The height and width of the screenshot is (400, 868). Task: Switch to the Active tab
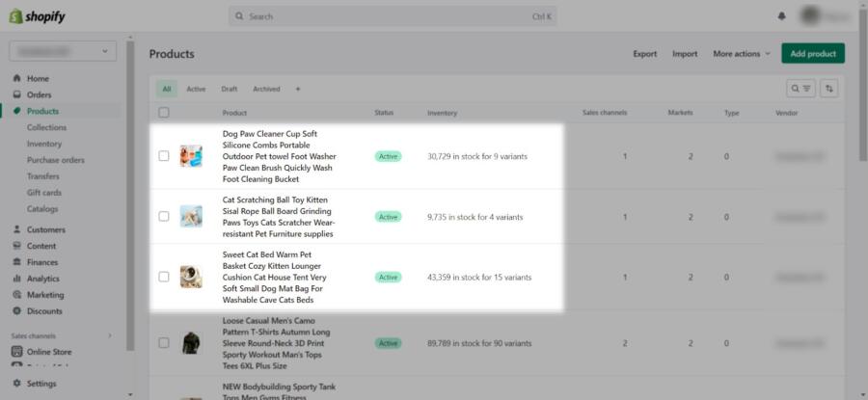pyautogui.click(x=196, y=89)
